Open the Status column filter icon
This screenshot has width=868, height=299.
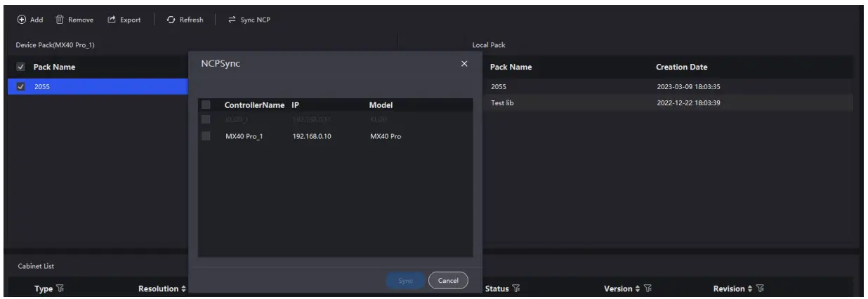pos(515,288)
